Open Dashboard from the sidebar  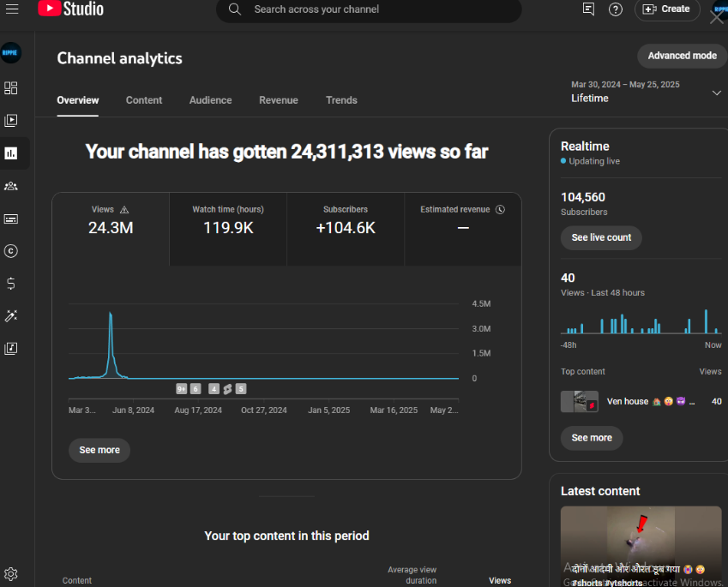coord(10,88)
